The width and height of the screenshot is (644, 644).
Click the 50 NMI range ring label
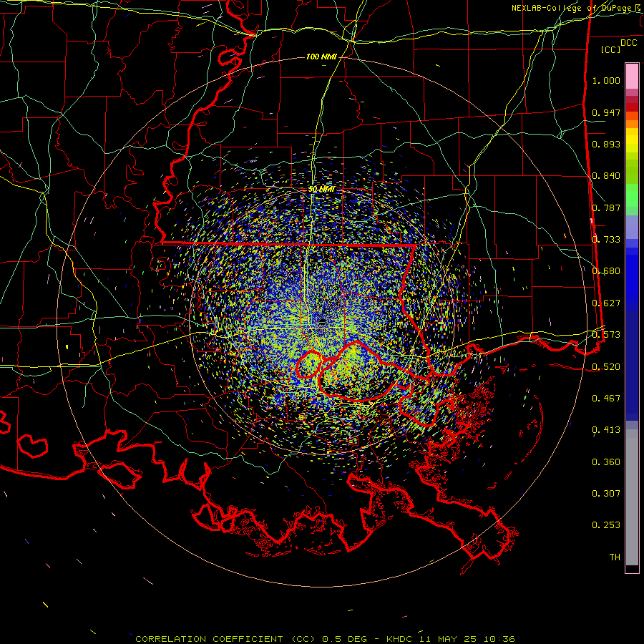point(321,190)
